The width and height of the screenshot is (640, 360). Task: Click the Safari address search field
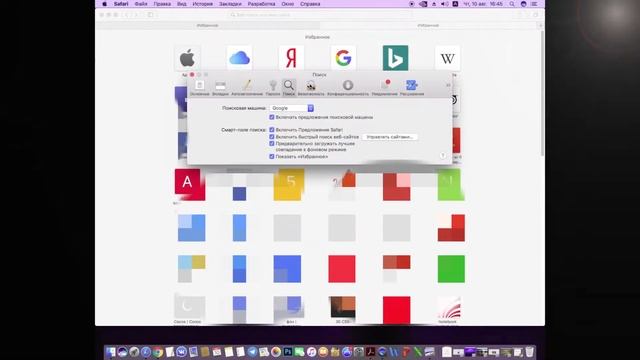(x=319, y=15)
